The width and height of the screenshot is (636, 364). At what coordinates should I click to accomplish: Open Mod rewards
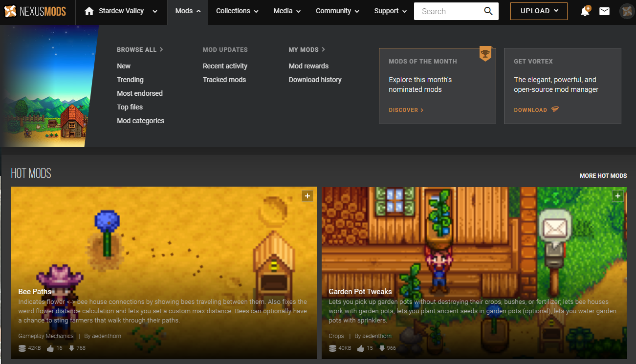[x=308, y=66]
